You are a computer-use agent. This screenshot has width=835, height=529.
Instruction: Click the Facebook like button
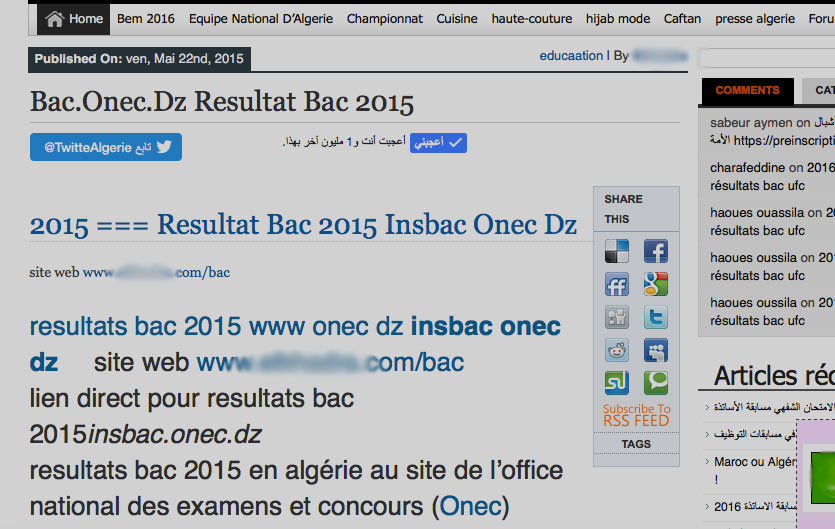click(x=438, y=143)
